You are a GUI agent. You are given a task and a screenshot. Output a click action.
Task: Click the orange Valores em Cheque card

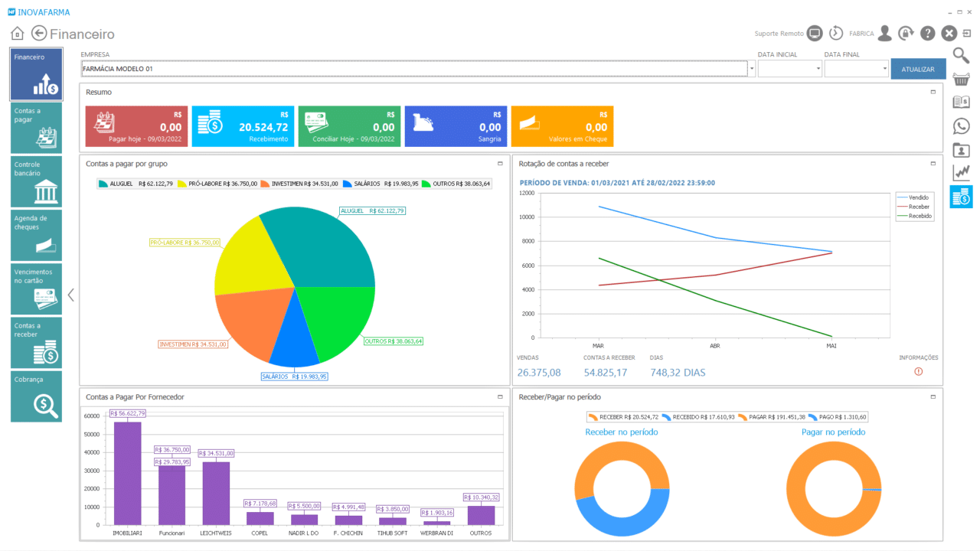point(562,126)
